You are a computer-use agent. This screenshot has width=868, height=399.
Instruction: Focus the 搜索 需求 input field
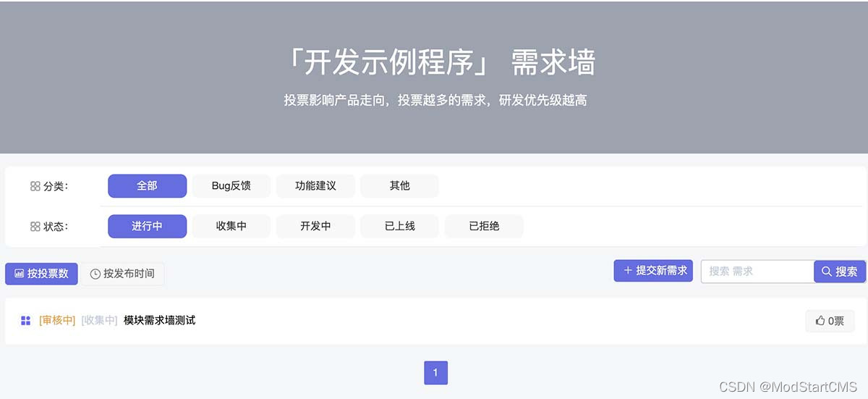(757, 272)
